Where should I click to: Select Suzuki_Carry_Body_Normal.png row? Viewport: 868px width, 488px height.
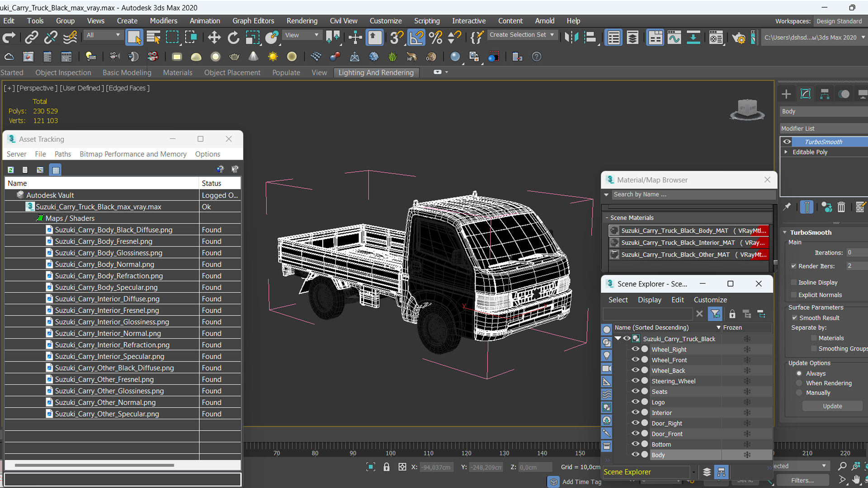(122, 264)
